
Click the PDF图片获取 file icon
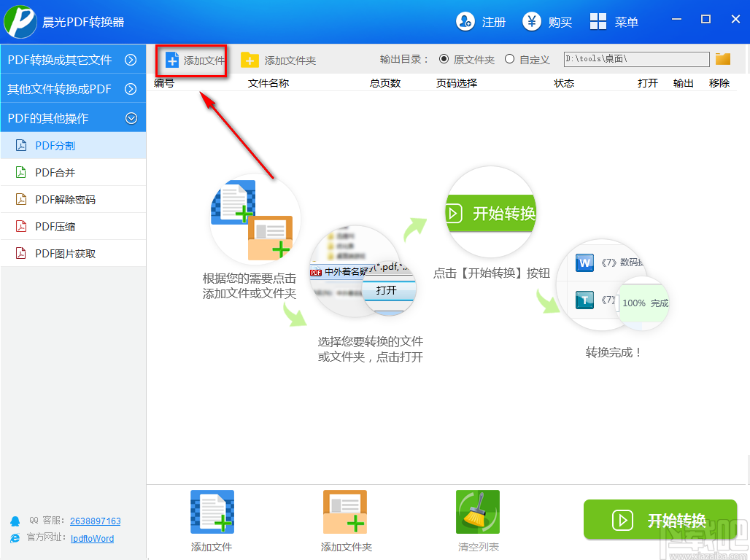click(21, 253)
